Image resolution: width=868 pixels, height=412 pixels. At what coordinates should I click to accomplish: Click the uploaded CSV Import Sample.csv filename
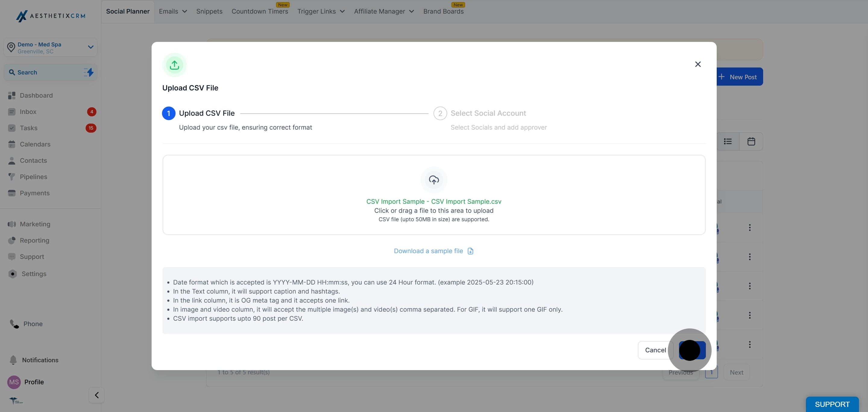(x=434, y=201)
